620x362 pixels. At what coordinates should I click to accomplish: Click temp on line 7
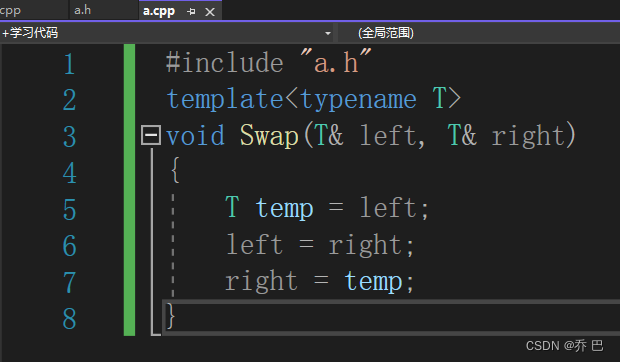pos(373,281)
